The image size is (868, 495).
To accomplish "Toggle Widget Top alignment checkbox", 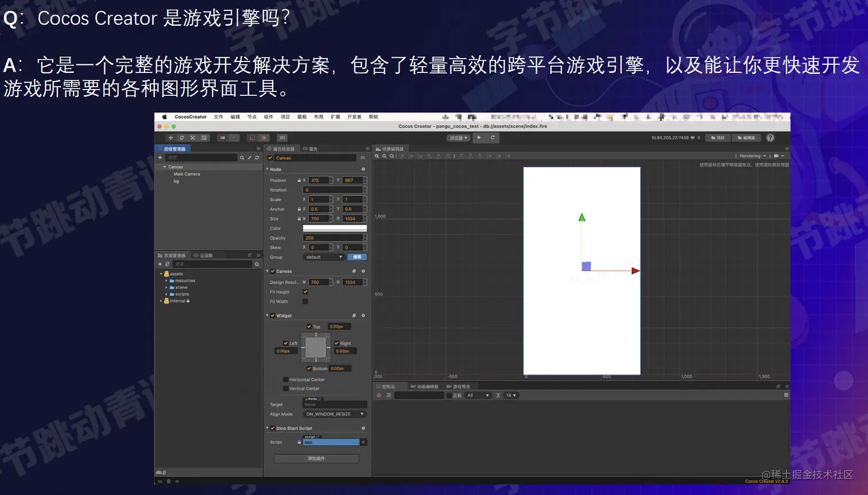I will 309,326.
